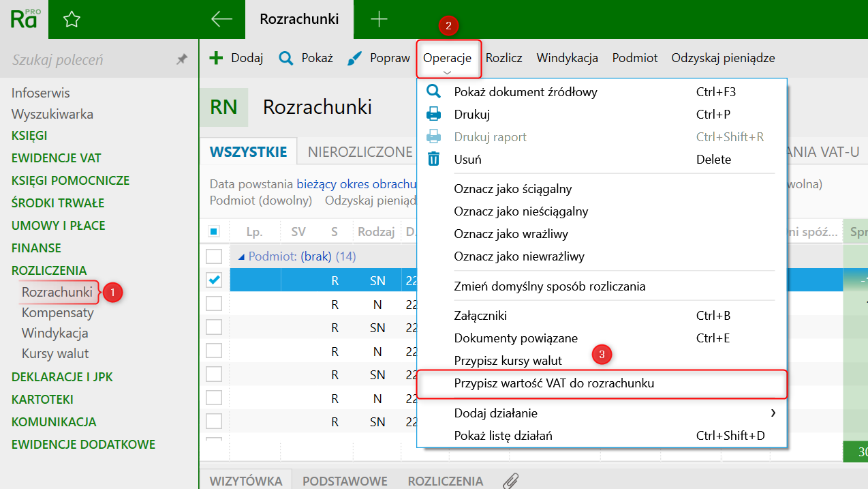
Task: Open the PODSTAWOWE bottom tab
Action: 345,481
